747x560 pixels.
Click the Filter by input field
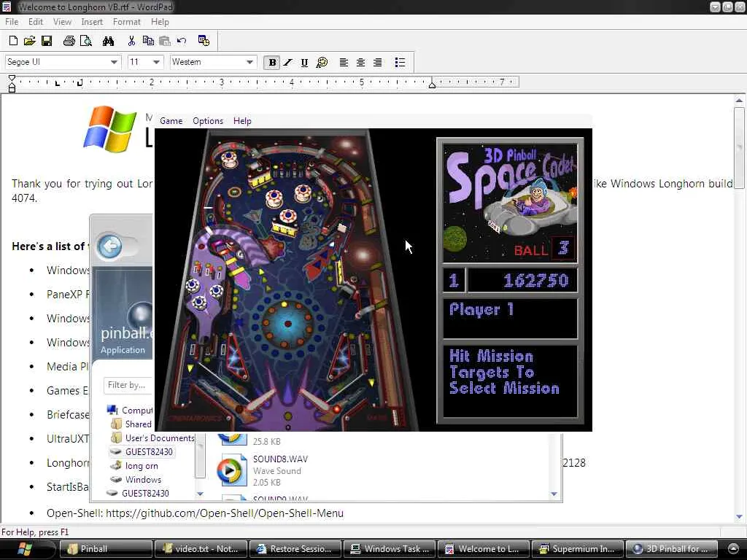128,385
